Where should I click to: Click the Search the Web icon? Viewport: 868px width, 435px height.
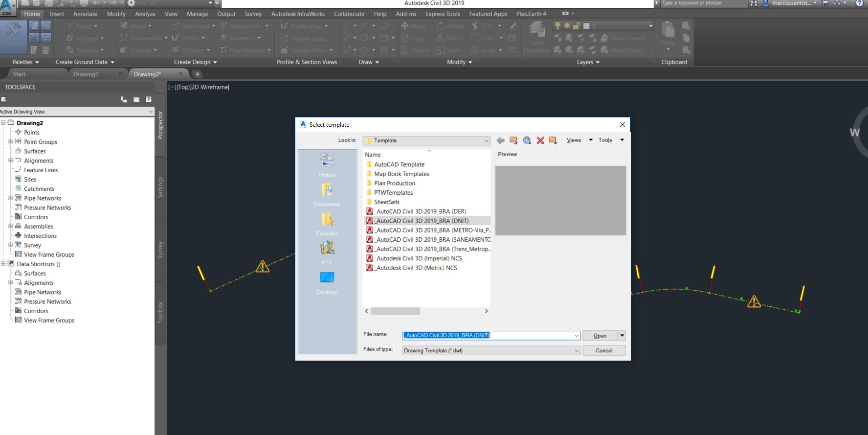tap(527, 140)
